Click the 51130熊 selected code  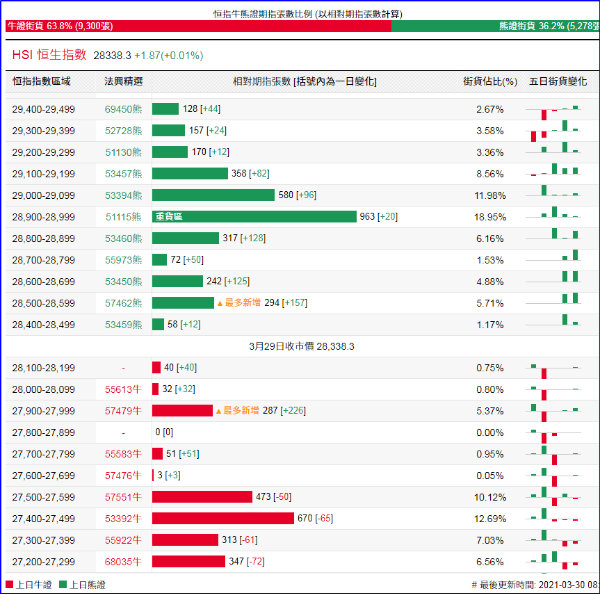tap(123, 153)
